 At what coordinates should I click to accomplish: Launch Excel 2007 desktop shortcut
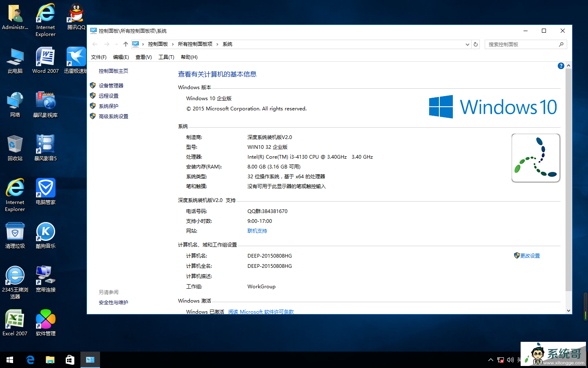coord(15,323)
